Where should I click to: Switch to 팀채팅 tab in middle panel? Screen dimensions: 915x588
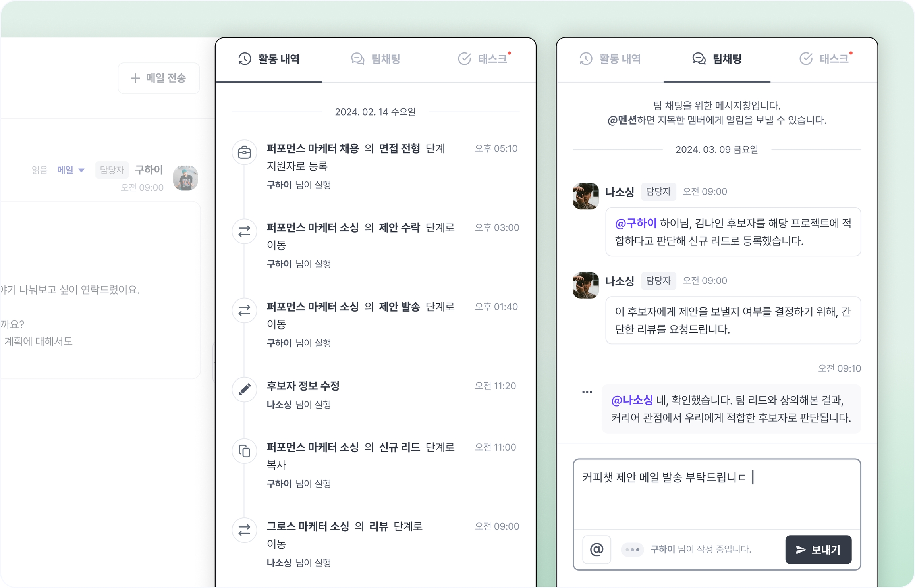point(376,59)
